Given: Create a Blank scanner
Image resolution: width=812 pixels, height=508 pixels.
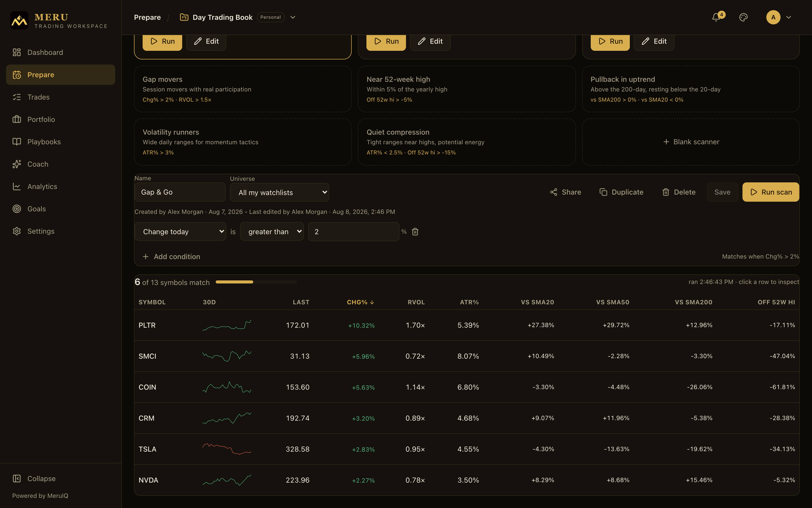Looking at the screenshot, I should [690, 142].
